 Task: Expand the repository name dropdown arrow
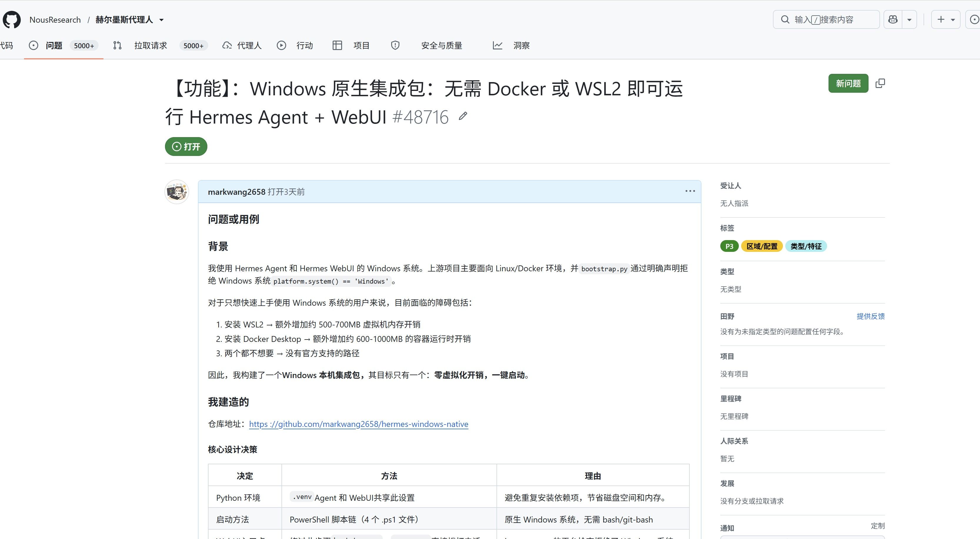click(x=161, y=20)
